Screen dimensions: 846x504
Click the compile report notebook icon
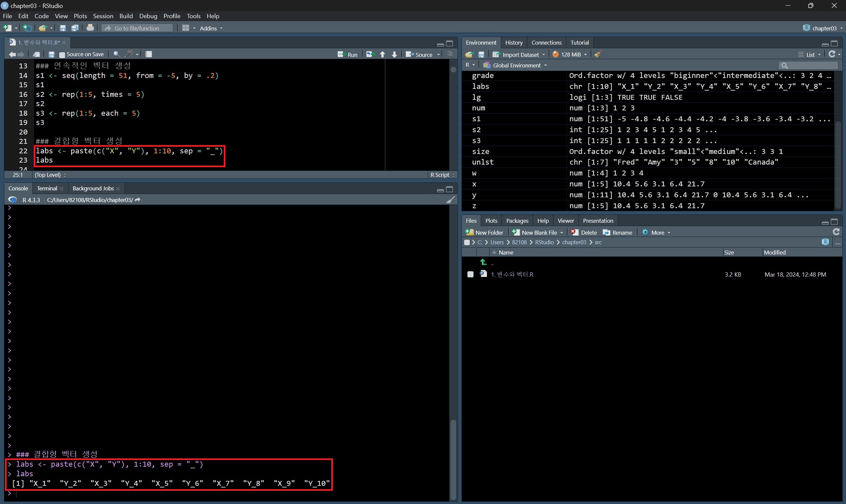(x=148, y=54)
